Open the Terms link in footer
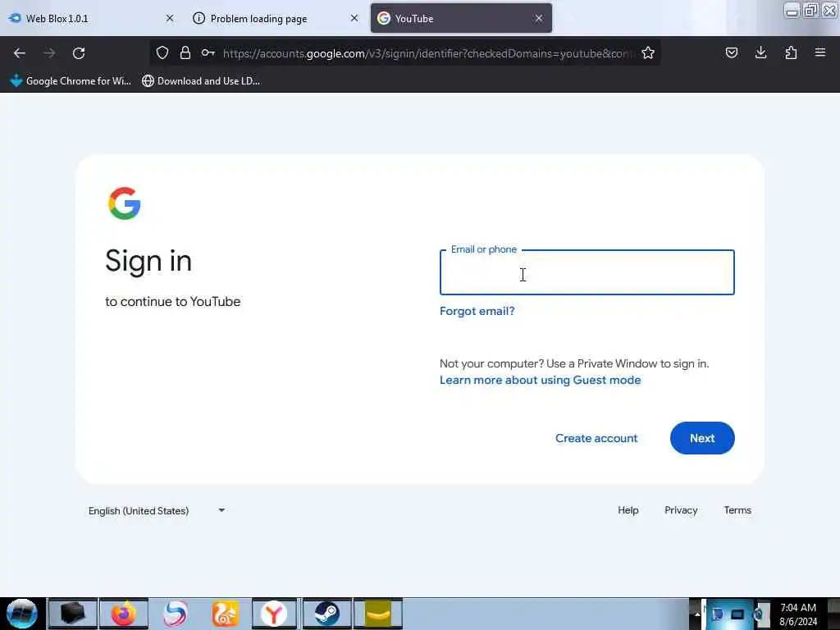This screenshot has height=630, width=840. (737, 510)
